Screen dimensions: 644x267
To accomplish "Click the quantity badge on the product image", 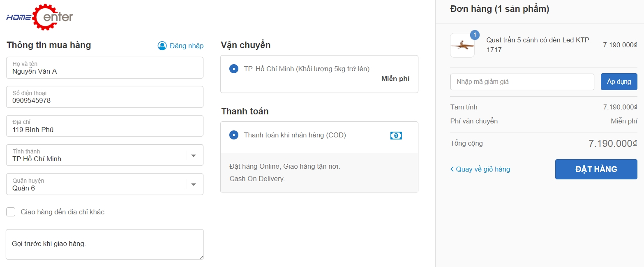I will tap(475, 35).
